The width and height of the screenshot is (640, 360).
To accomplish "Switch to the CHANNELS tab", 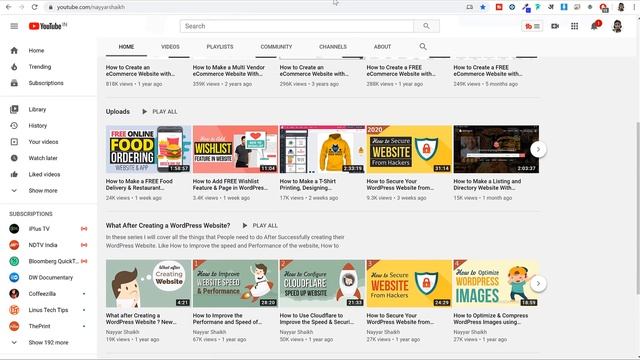I will pyautogui.click(x=333, y=47).
